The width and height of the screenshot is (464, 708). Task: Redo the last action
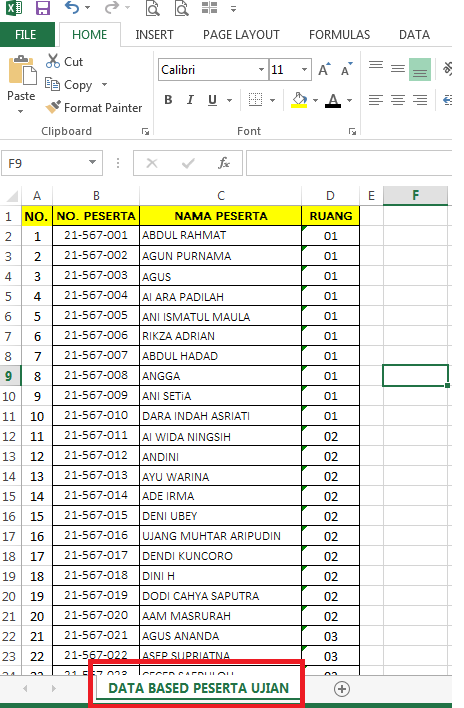(x=111, y=7)
